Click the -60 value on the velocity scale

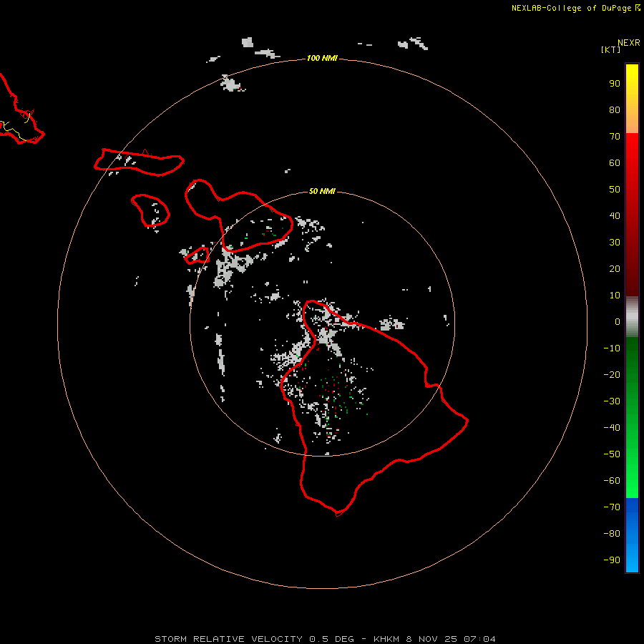612,481
